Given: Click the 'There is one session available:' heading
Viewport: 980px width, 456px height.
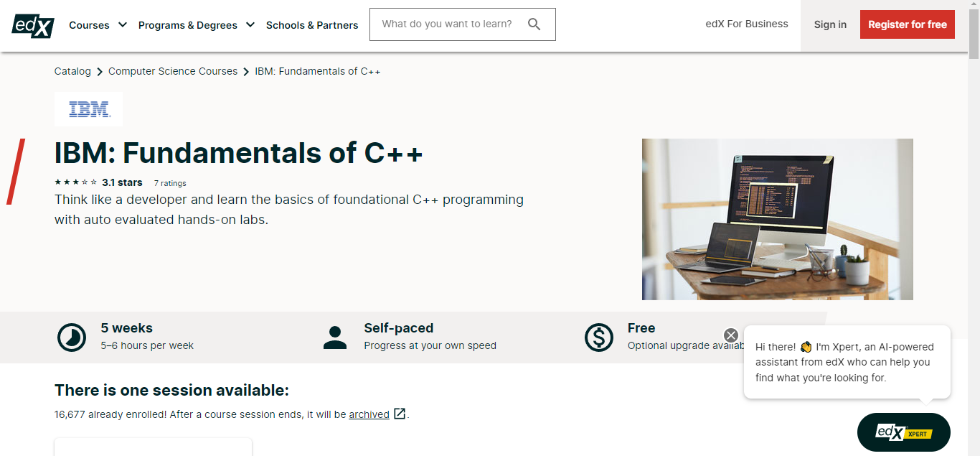Looking at the screenshot, I should (x=171, y=391).
